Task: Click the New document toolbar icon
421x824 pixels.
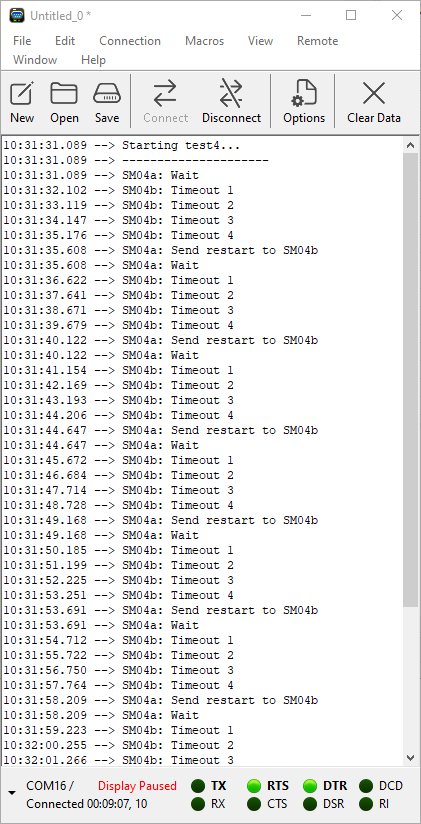Action: [22, 94]
